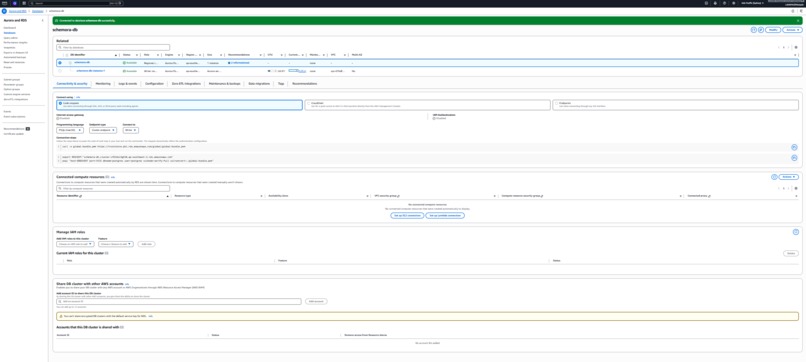Collapse the schemora-db cluster row

coord(70,63)
